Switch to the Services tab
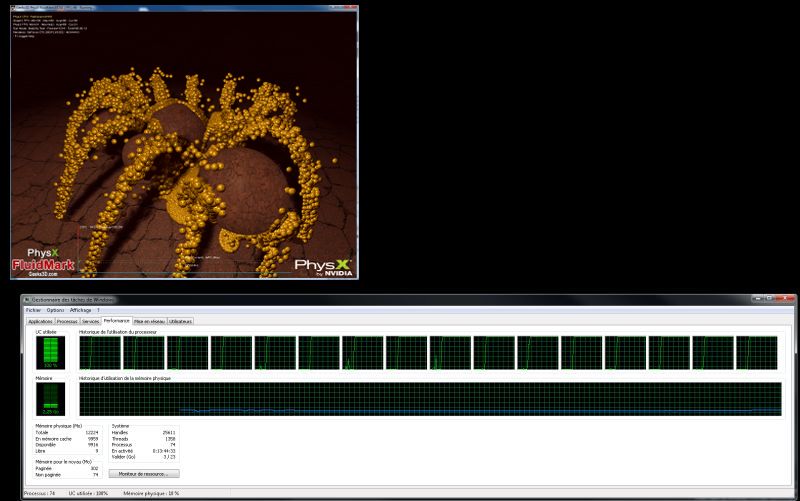The image size is (800, 501). tap(90, 321)
